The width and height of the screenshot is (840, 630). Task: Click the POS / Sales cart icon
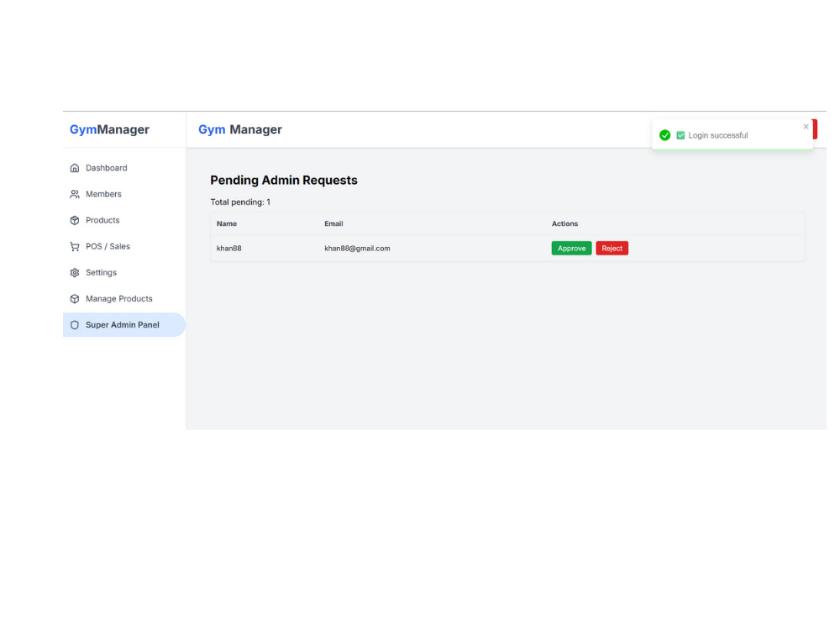pos(75,246)
